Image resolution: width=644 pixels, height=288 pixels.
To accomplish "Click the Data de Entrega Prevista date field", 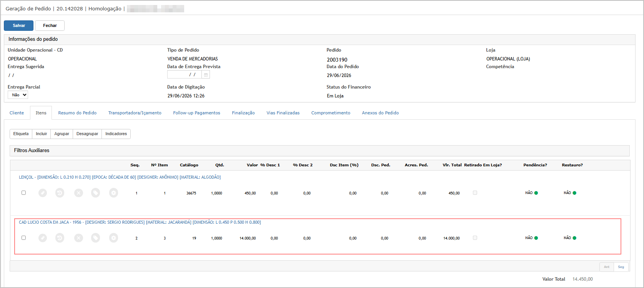I will (185, 75).
